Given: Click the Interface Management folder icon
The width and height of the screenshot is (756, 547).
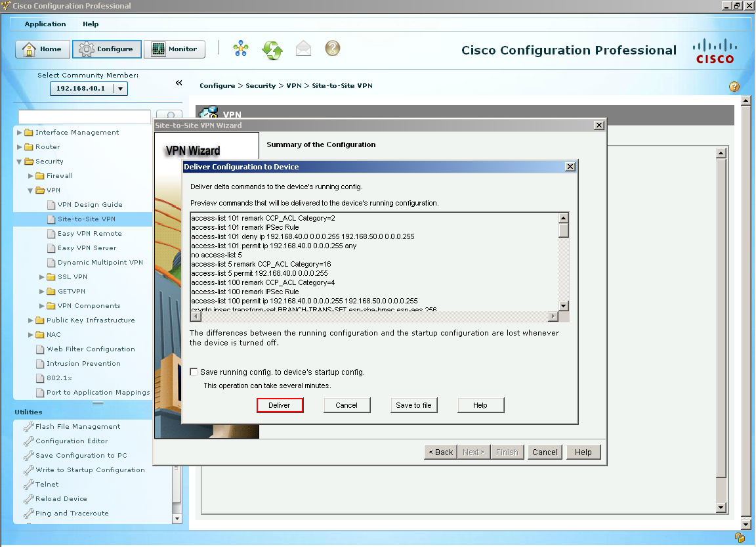Looking at the screenshot, I should point(29,132).
